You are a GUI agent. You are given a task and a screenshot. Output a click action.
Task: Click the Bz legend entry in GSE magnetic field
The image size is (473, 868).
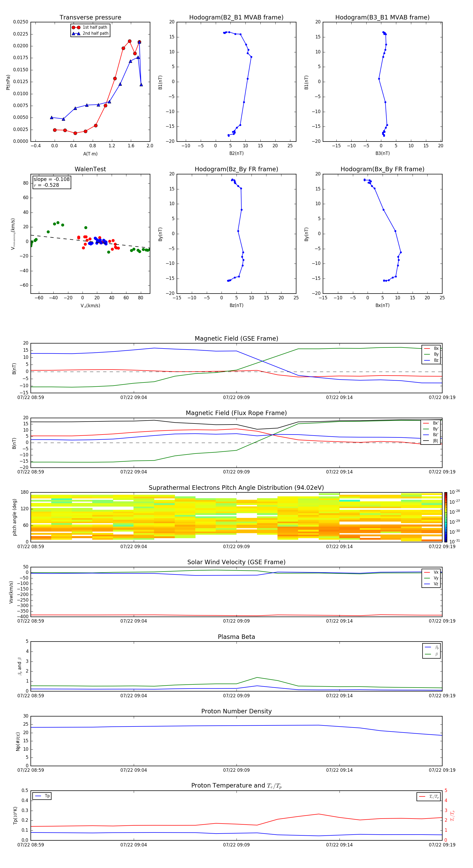tap(431, 361)
